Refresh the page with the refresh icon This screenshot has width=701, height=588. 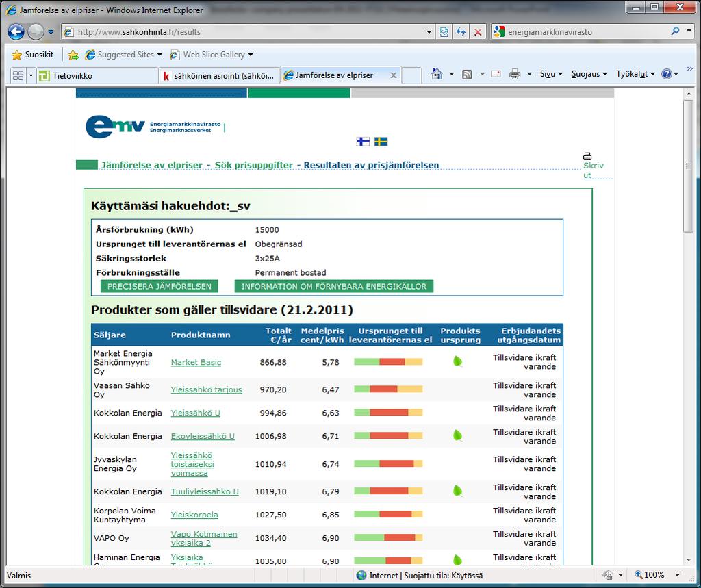tap(461, 31)
